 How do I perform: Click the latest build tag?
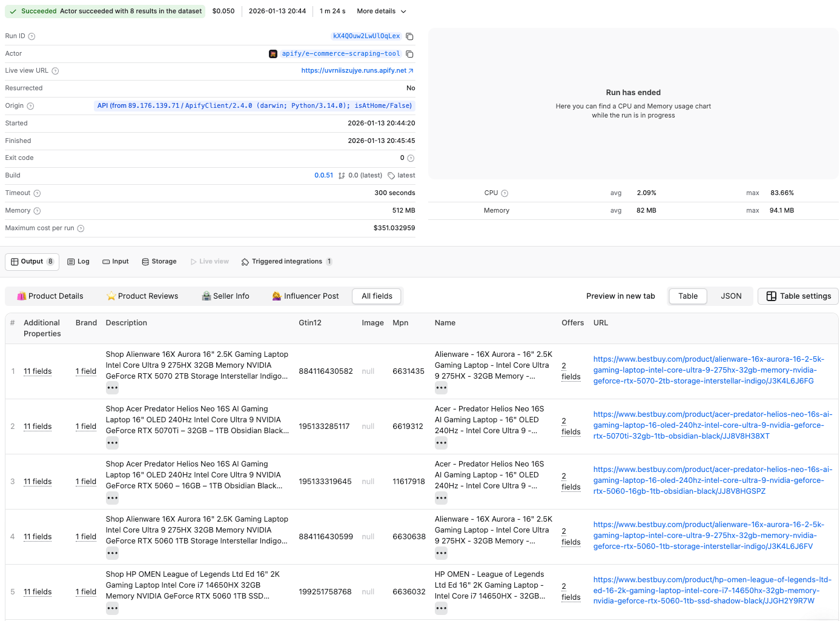tap(402, 176)
